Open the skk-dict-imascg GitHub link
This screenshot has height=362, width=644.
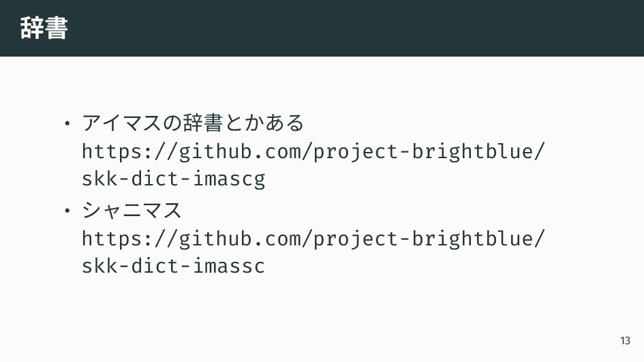313,165
